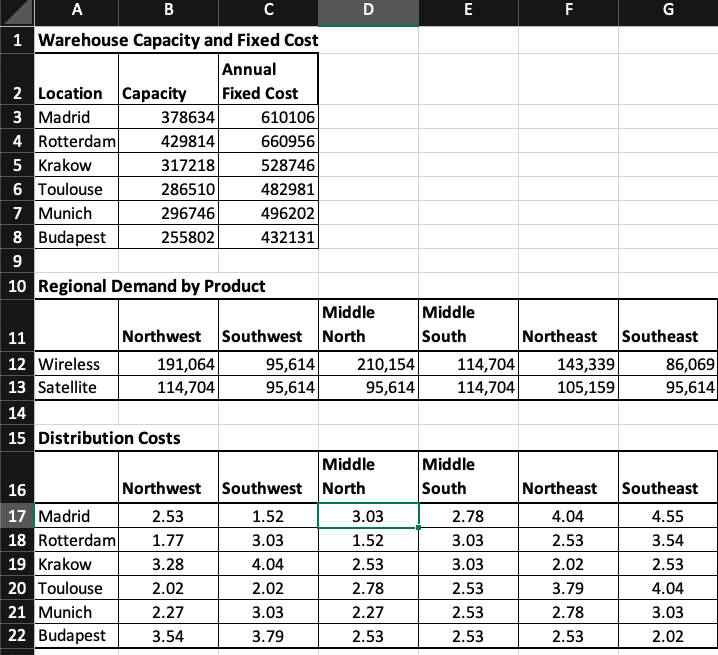Viewport: 718px width, 655px height.
Task: Select Budapest fixed cost 432131
Action: [268, 237]
